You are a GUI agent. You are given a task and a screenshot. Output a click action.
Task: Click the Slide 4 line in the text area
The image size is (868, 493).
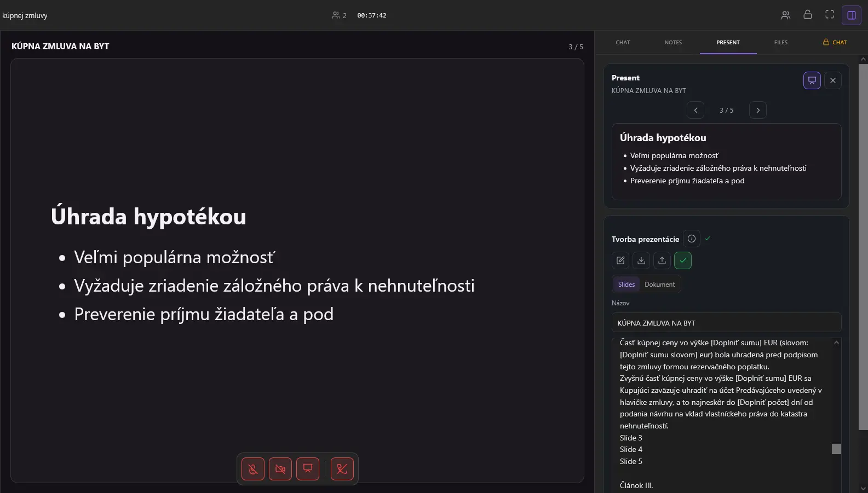click(x=631, y=449)
